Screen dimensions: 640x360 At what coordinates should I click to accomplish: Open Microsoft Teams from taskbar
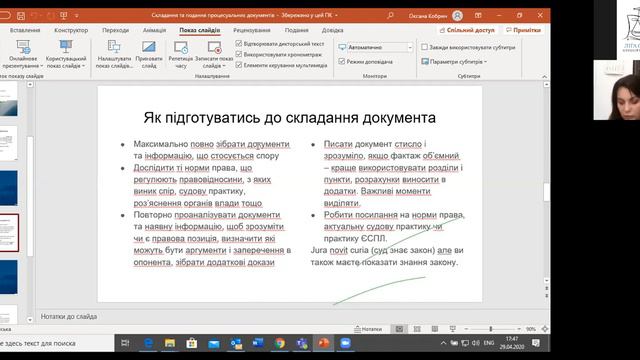(302, 343)
